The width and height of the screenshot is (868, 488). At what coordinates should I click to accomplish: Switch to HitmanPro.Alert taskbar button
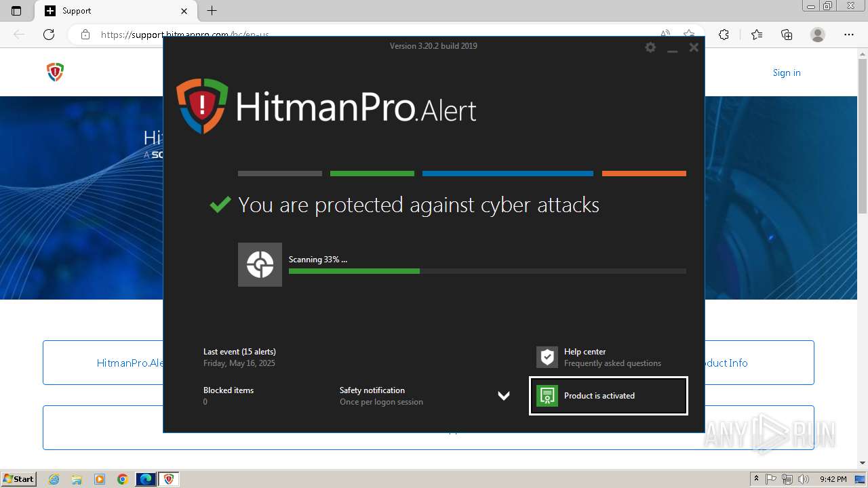(169, 479)
